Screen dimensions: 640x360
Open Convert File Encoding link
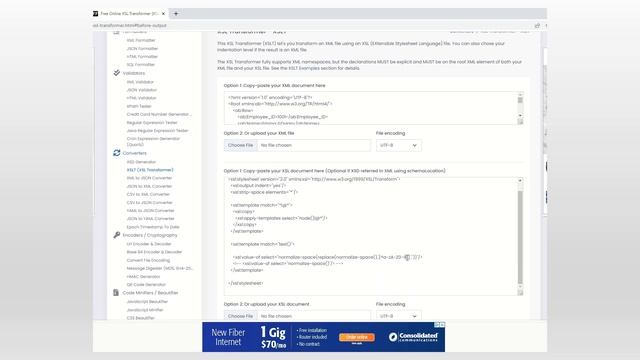point(148,260)
